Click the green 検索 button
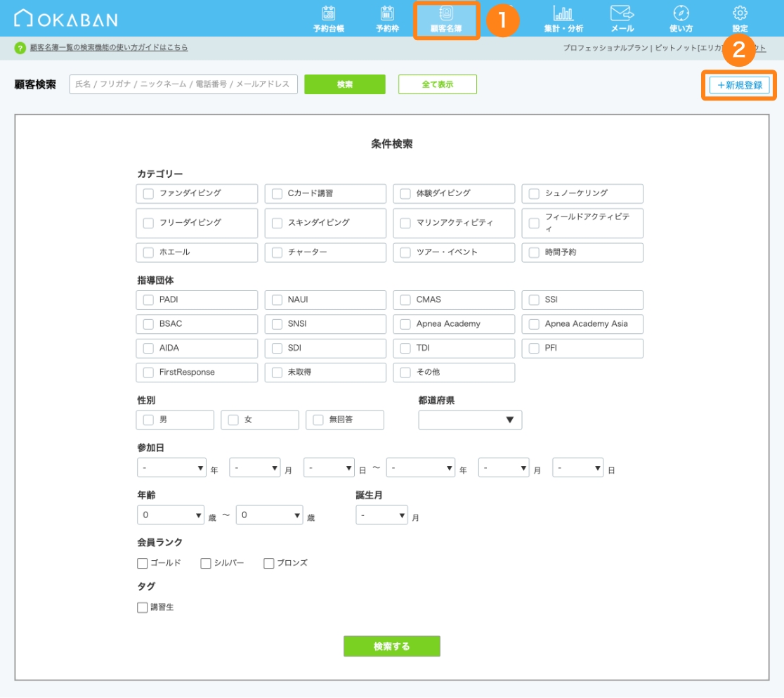Viewport: 784px width, 698px height. click(x=345, y=84)
